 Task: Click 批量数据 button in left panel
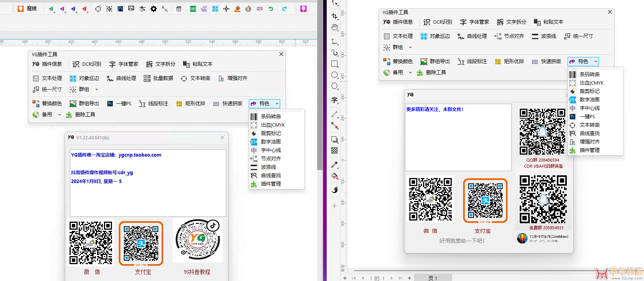(158, 78)
